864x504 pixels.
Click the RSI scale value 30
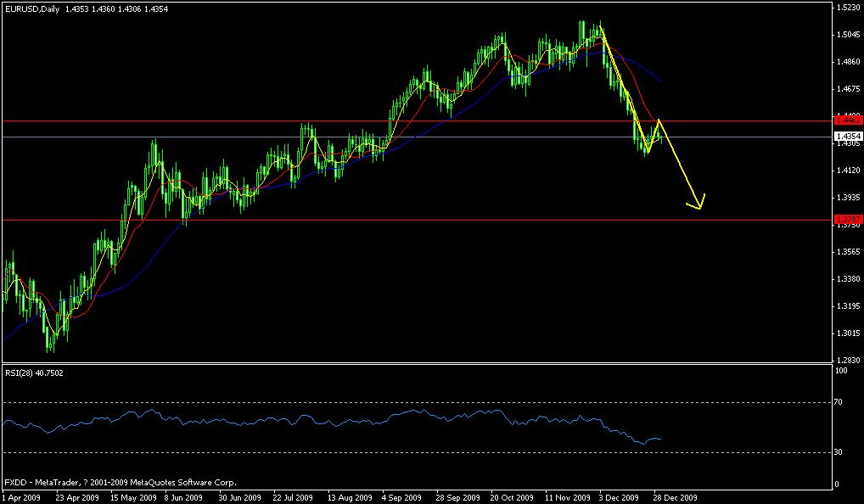(x=839, y=451)
